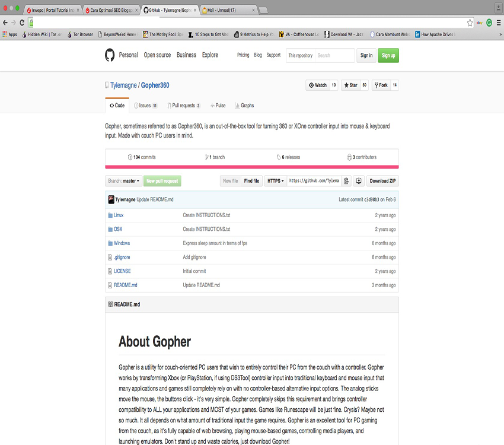504x445 pixels.
Task: Click the repository Search input field
Action: (x=334, y=55)
